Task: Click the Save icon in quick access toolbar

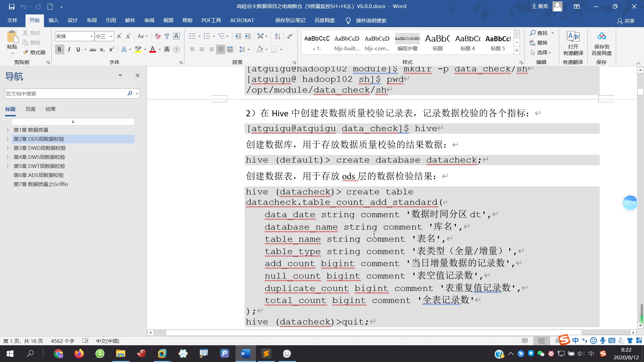Action: [x=11, y=6]
